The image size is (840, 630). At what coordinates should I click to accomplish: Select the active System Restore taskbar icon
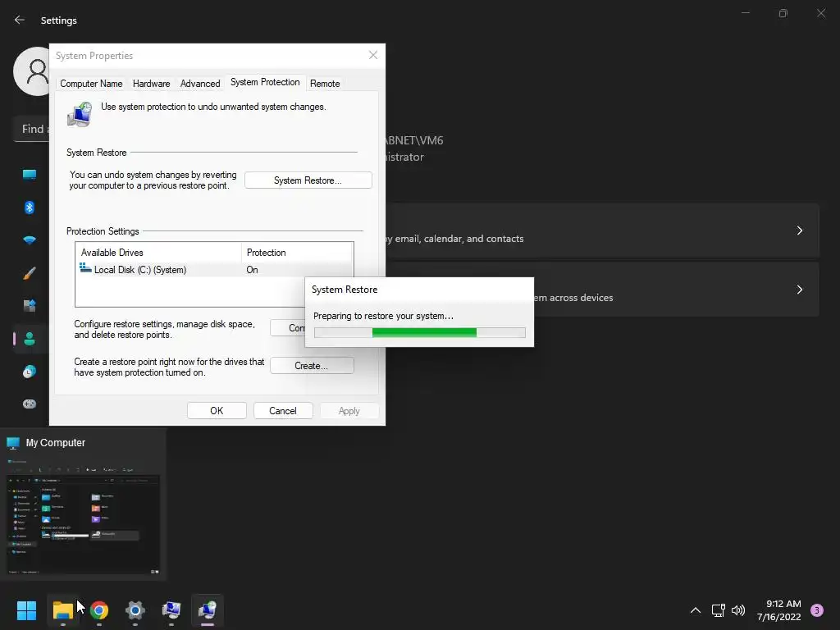point(208,610)
